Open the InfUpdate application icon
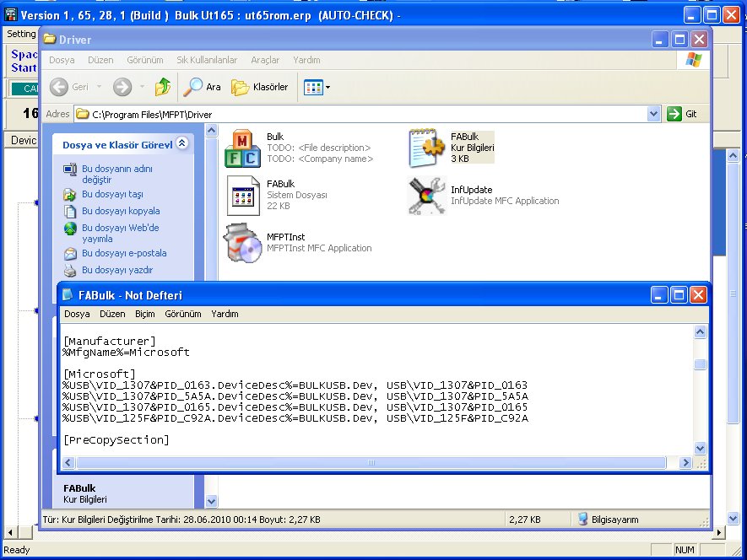Viewport: 747px width, 560px height. pyautogui.click(x=427, y=195)
